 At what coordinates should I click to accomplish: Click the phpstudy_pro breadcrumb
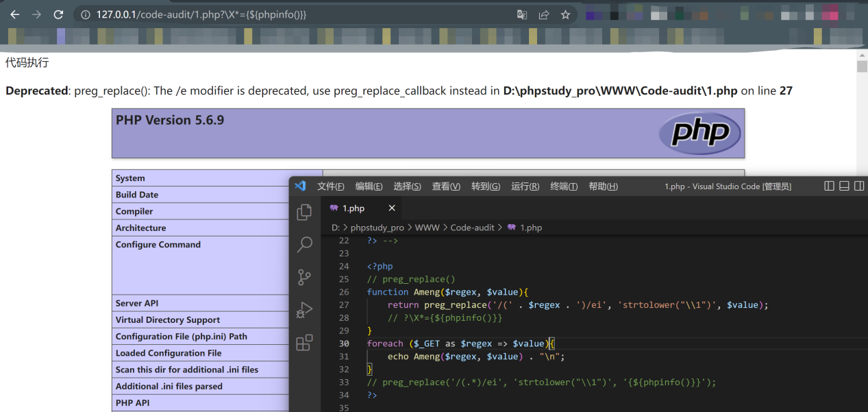coord(377,228)
